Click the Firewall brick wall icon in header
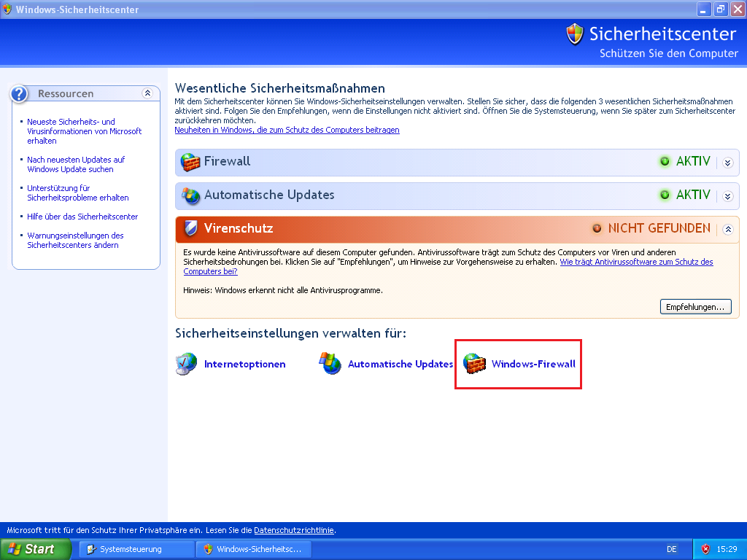This screenshot has width=747, height=560. (190, 163)
